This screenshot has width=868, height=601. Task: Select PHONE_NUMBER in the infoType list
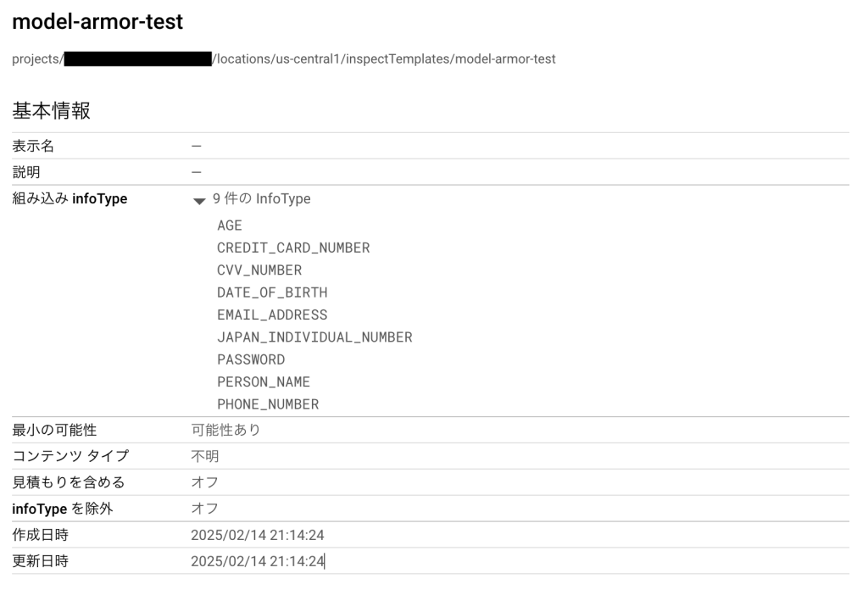tap(268, 404)
